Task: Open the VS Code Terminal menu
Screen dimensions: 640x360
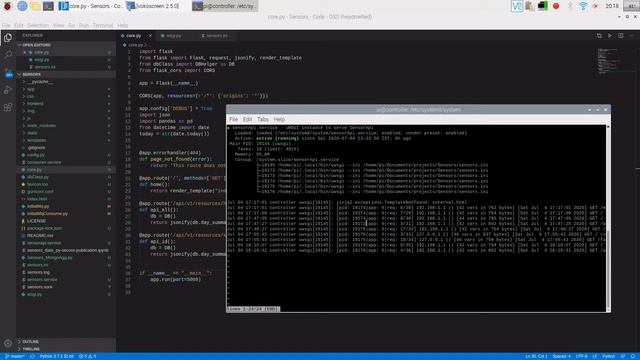Action: click(x=103, y=25)
